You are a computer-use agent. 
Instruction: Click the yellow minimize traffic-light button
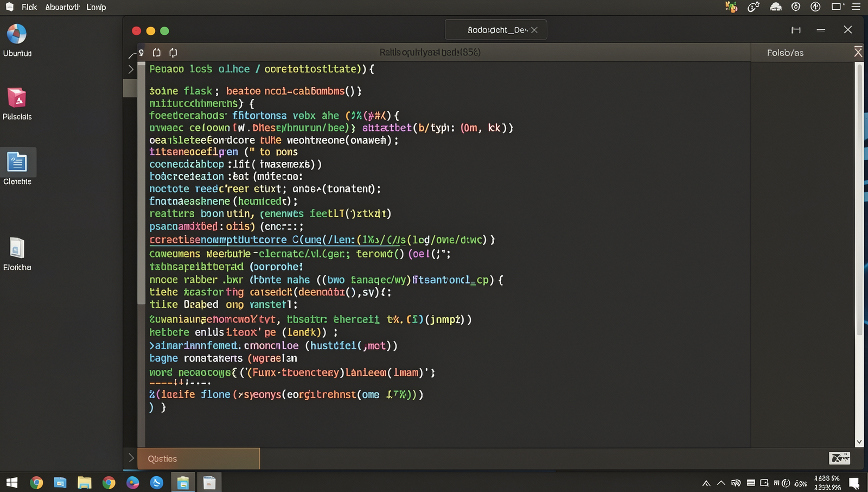pyautogui.click(x=151, y=31)
